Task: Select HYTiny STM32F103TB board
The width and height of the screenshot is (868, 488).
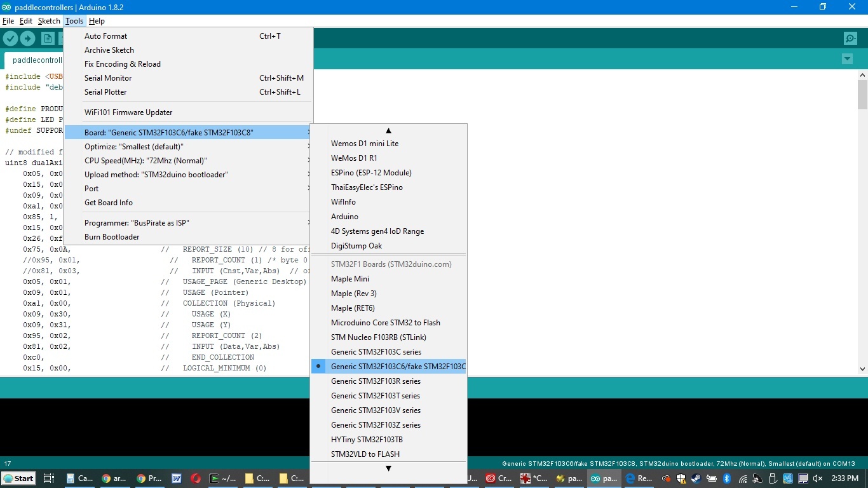Action: click(388, 440)
